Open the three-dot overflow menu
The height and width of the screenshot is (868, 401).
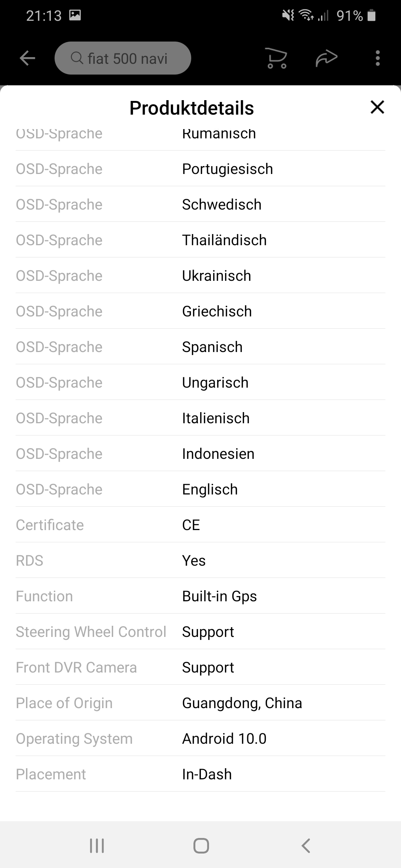378,58
